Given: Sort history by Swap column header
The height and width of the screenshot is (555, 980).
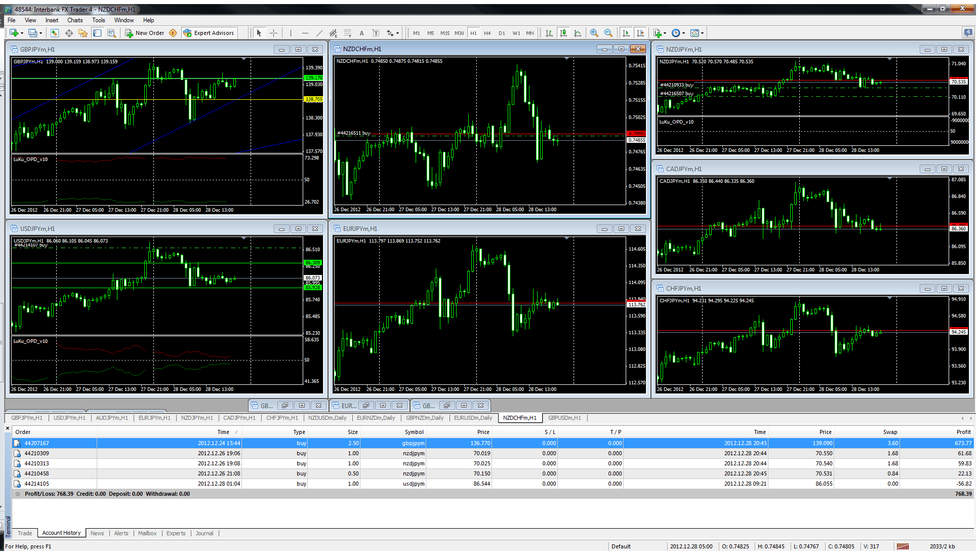Looking at the screenshot, I should point(867,432).
